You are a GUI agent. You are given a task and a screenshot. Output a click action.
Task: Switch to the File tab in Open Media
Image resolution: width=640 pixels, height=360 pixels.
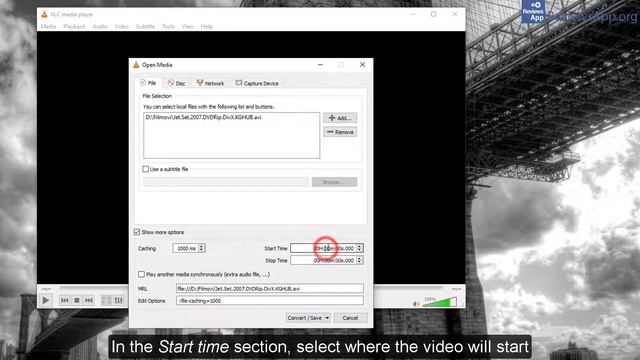148,83
